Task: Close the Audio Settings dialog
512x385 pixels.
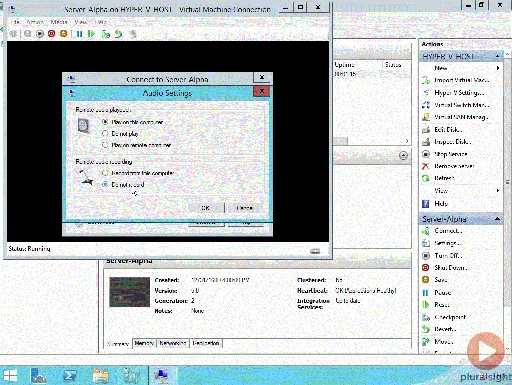Action: (262, 91)
